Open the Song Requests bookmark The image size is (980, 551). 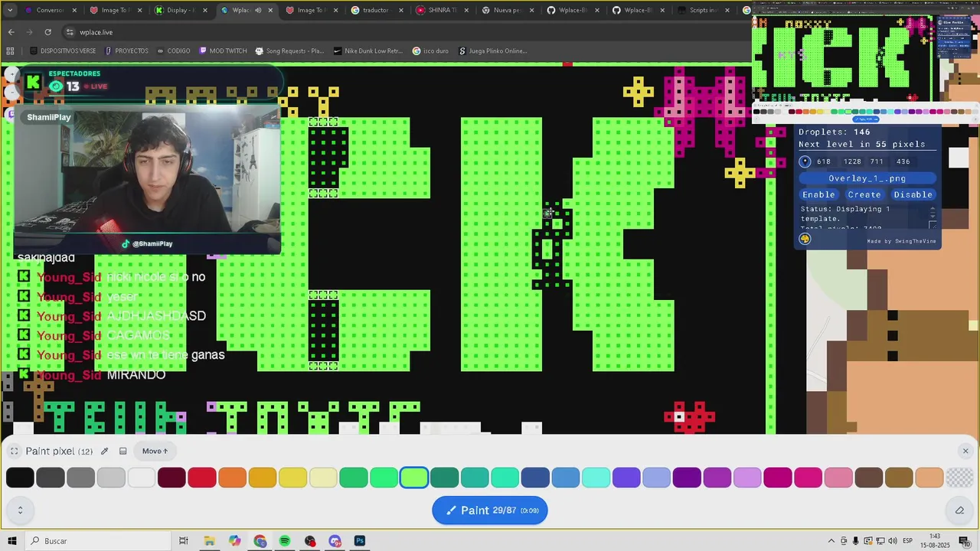(289, 51)
